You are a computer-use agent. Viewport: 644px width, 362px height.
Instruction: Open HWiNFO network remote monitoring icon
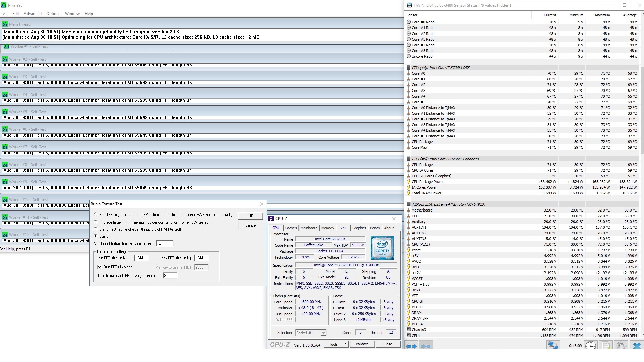point(553,345)
